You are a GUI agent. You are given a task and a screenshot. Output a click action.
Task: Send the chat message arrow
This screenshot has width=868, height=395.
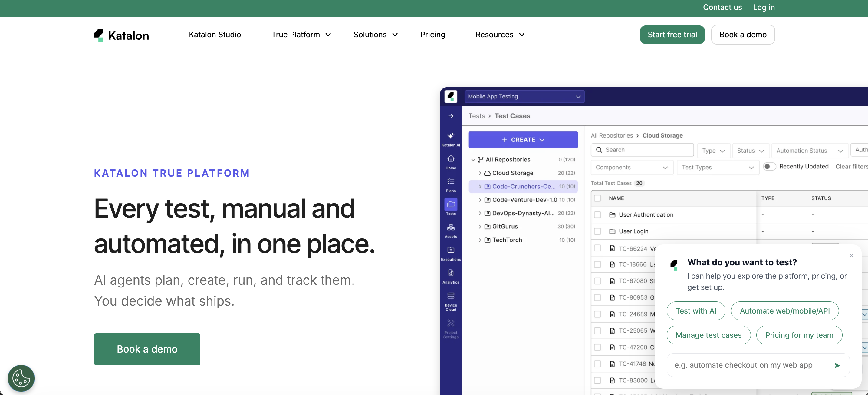click(x=837, y=365)
